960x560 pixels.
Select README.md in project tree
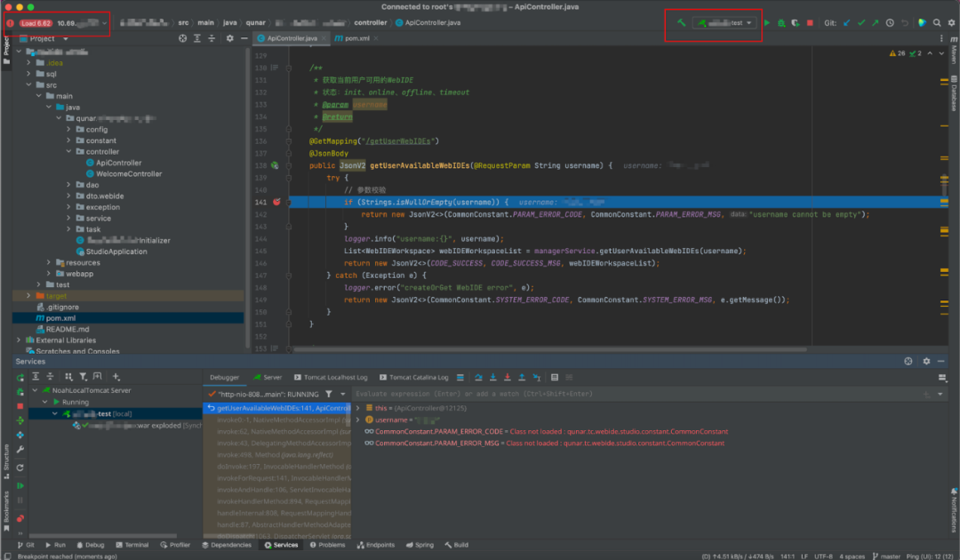pos(62,329)
